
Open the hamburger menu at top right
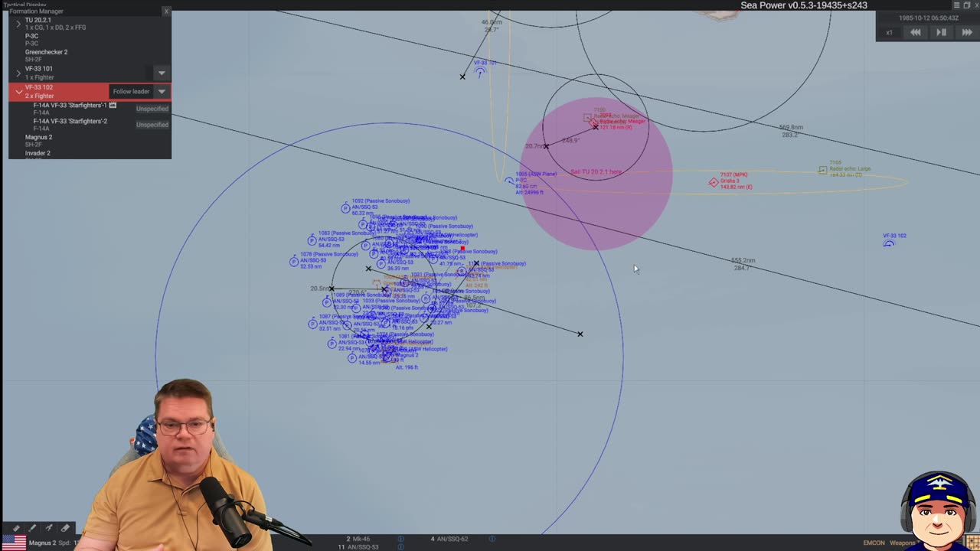point(958,5)
